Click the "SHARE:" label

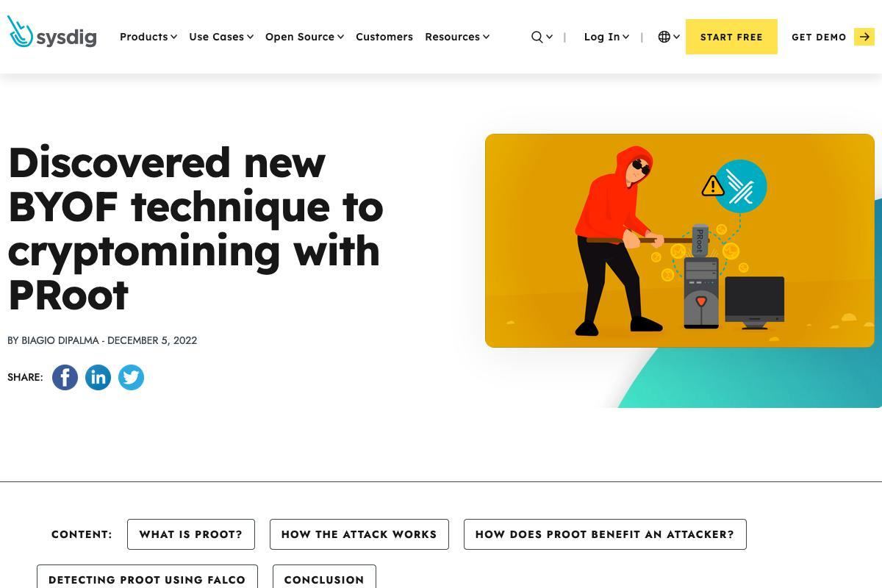[x=25, y=377]
